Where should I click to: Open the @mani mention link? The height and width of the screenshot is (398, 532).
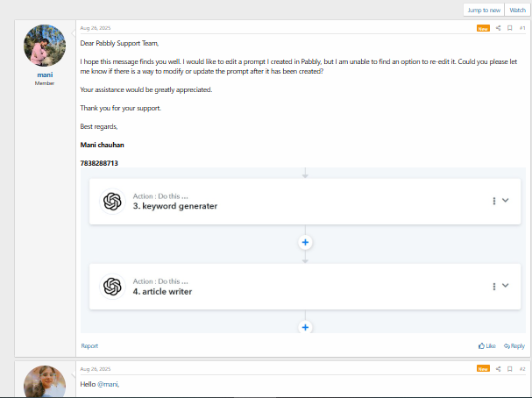coord(108,384)
